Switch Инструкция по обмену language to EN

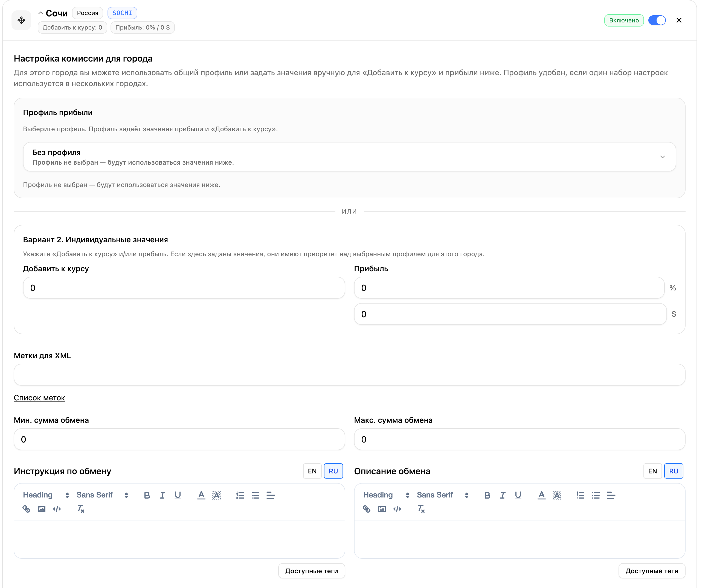[312, 471]
